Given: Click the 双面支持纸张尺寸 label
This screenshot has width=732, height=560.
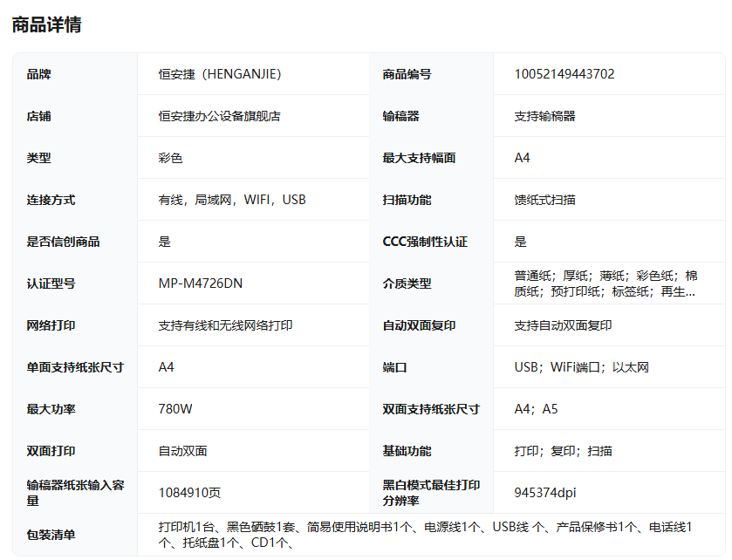Looking at the screenshot, I should tap(431, 409).
